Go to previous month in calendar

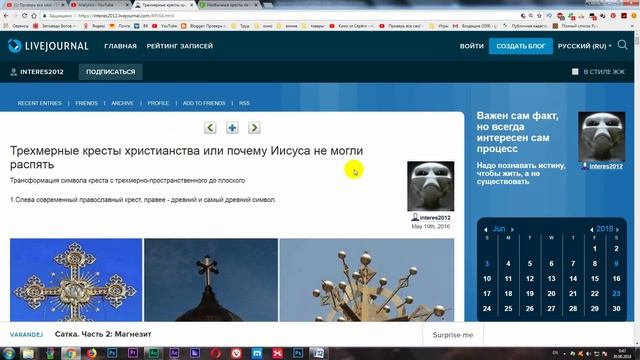pos(486,230)
